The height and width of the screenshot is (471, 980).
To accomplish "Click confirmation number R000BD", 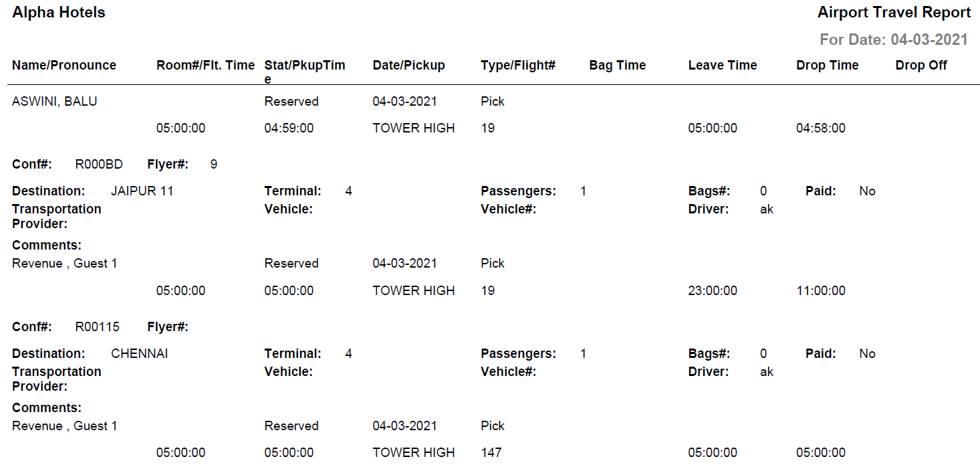I will coord(99,165).
